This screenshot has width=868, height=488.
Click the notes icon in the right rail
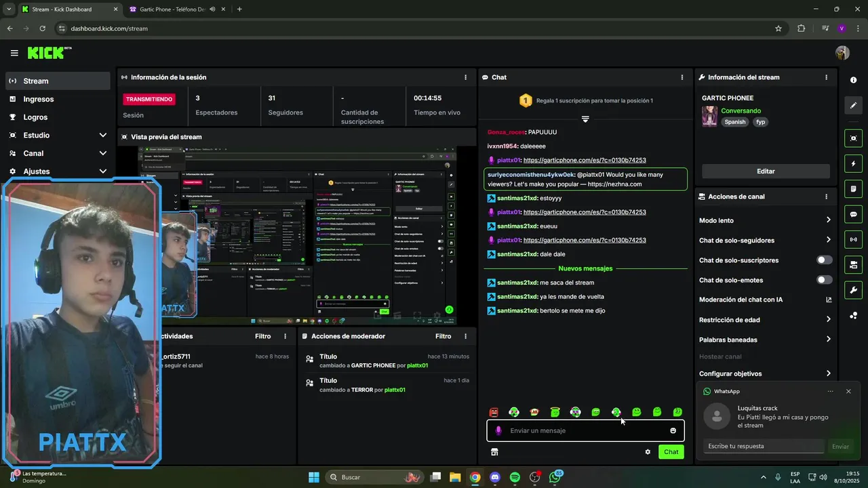tap(853, 188)
